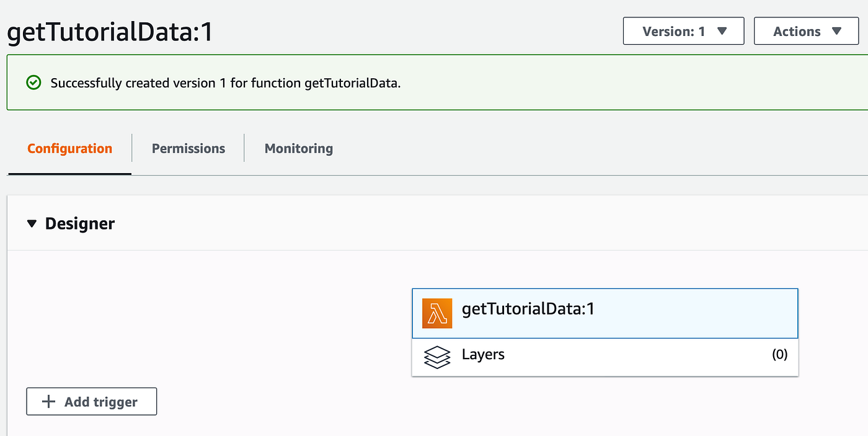Viewport: 868px width, 436px height.
Task: Open the Monitoring tab
Action: coord(298,148)
